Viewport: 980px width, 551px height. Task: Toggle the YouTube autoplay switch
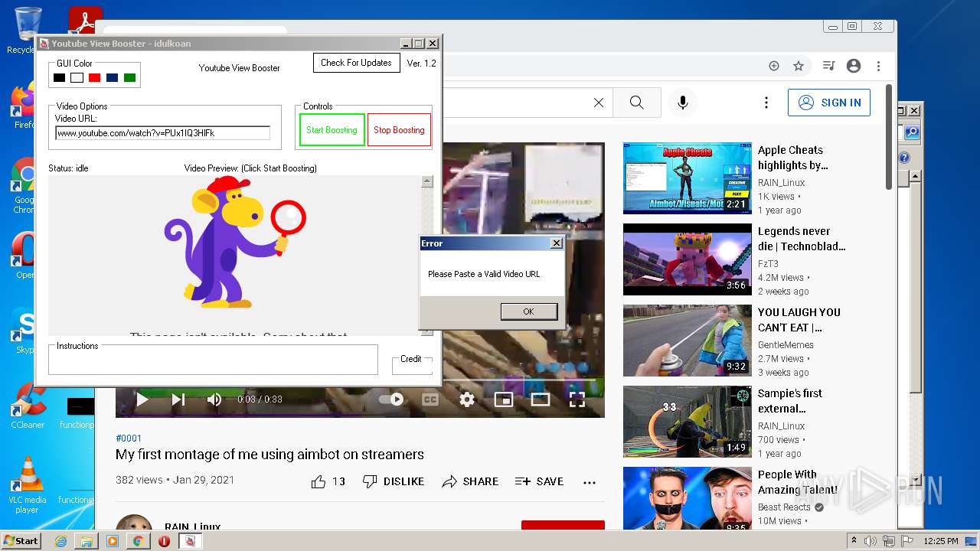[x=391, y=399]
